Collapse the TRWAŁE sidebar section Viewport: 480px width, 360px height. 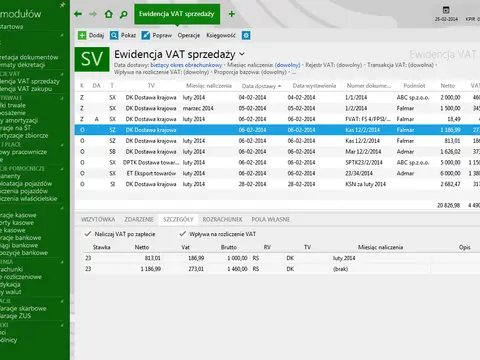[x=62, y=98]
